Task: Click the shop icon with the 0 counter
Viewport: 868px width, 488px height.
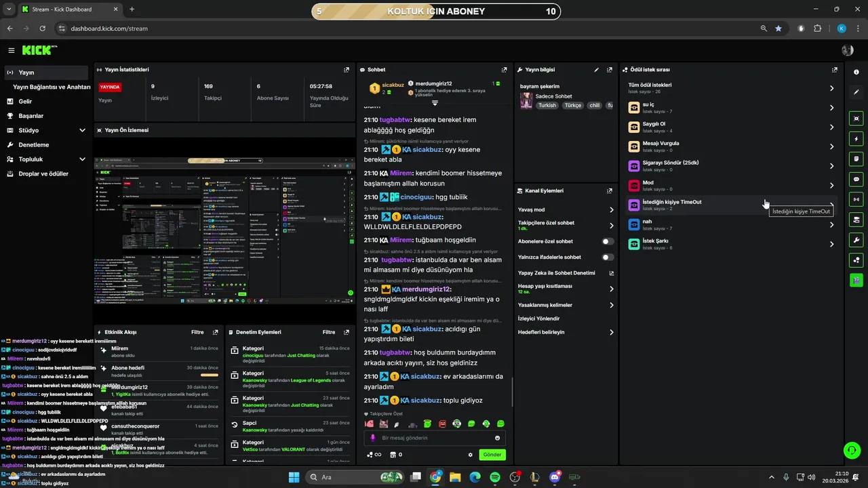Action: [x=395, y=455]
